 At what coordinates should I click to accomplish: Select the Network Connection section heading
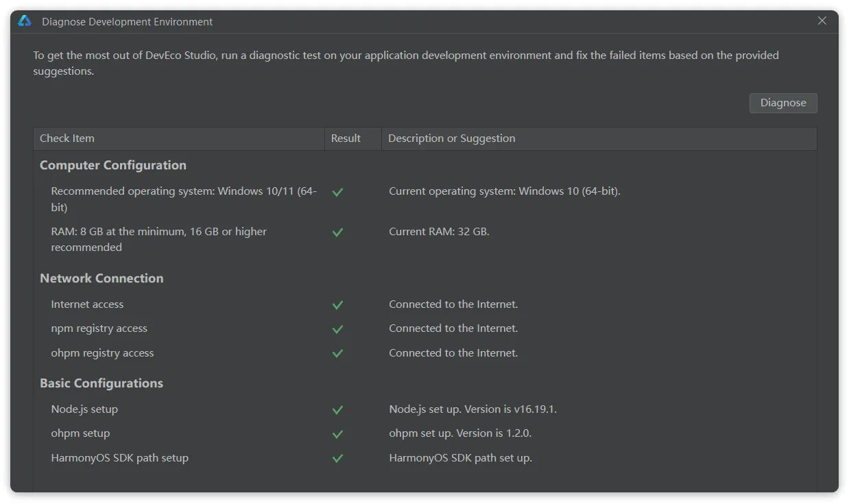(x=101, y=278)
